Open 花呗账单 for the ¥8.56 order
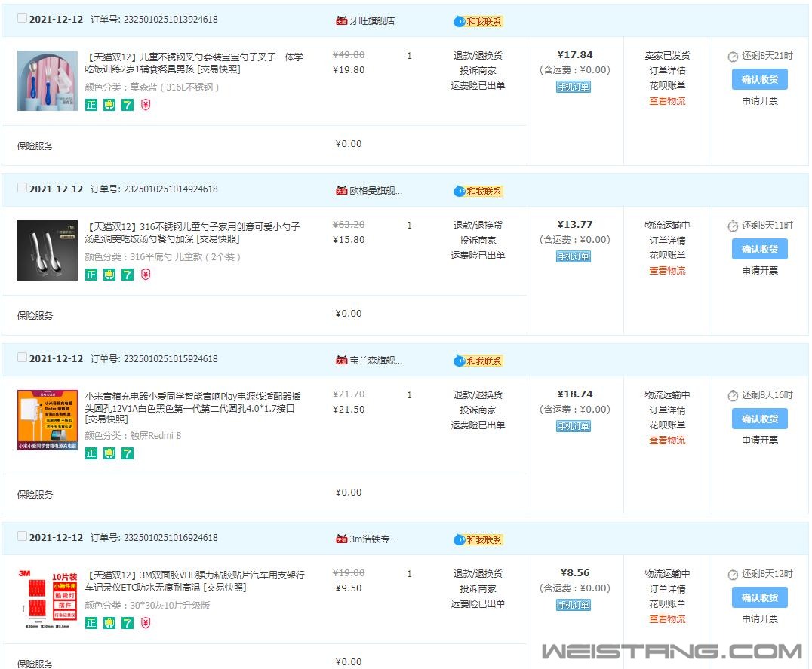Viewport: 812px width, 669px height. tap(667, 604)
